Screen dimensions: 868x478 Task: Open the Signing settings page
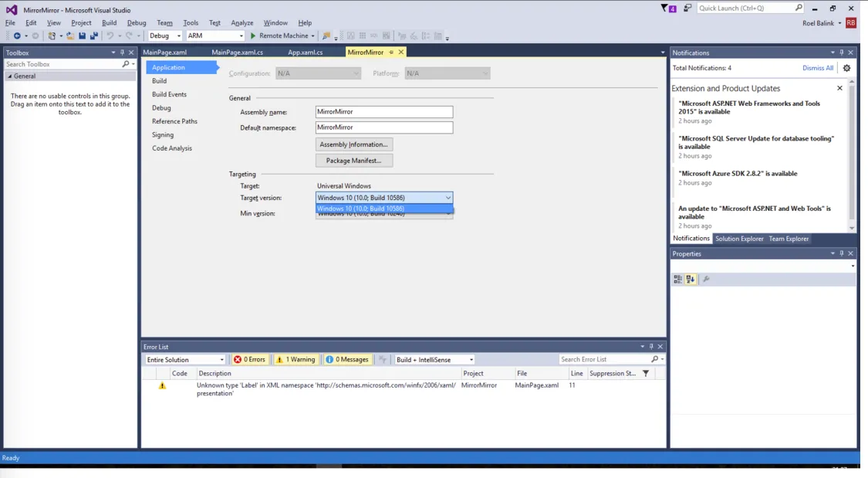click(x=163, y=134)
